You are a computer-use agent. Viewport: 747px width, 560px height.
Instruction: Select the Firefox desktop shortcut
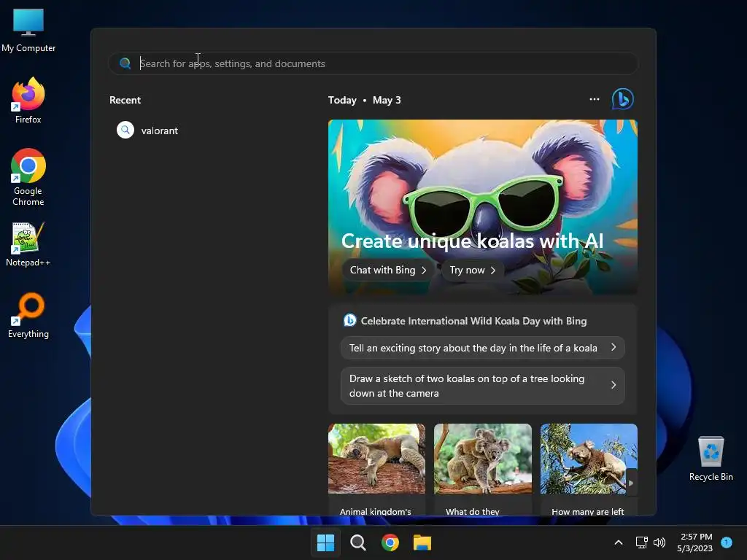click(28, 101)
